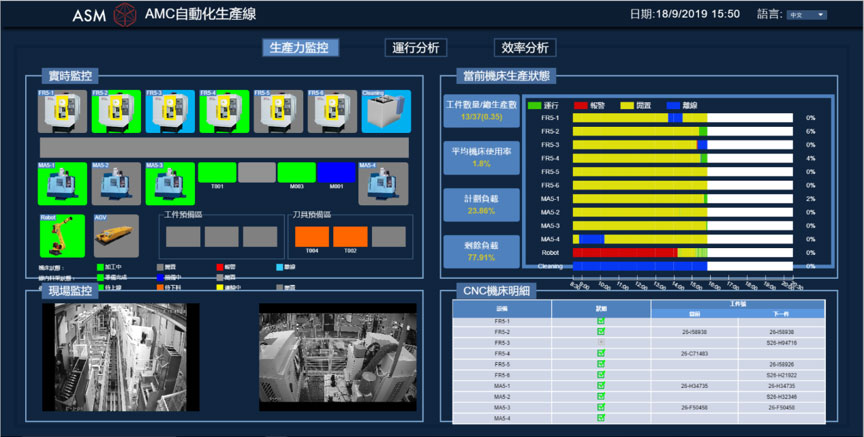Select the Robot arm icon
This screenshot has height=437, width=864.
pos(61,235)
